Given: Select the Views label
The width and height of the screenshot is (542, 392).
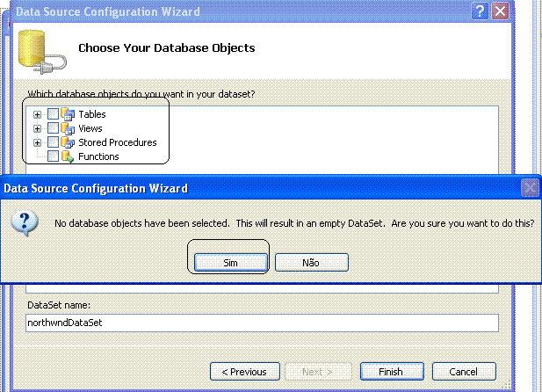Looking at the screenshot, I should tap(90, 128).
